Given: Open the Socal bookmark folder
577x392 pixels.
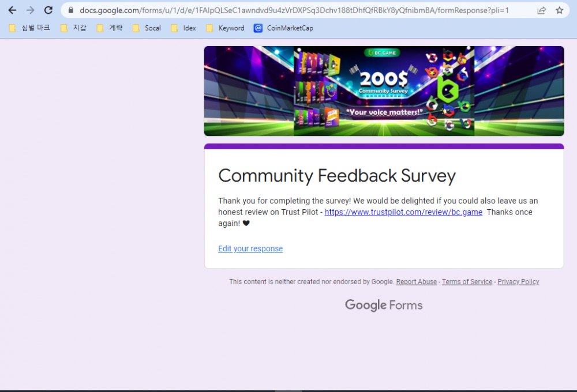Looking at the screenshot, I should tap(147, 28).
